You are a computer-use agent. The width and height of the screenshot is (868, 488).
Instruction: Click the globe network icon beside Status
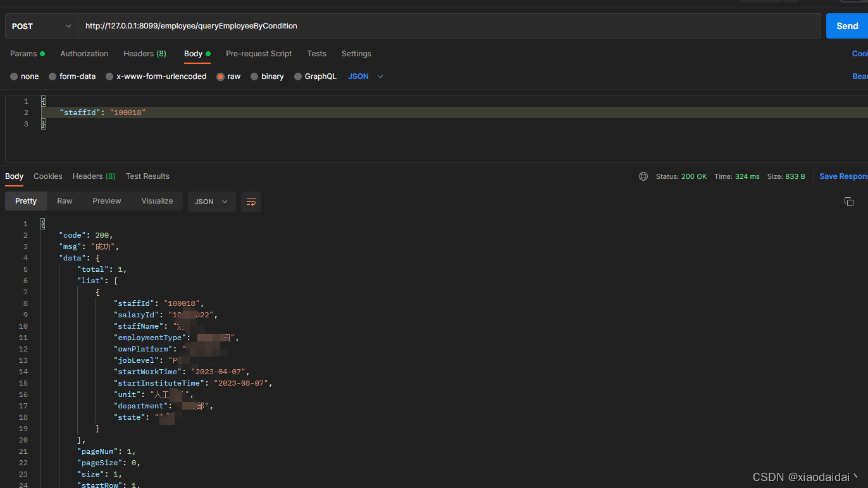click(x=643, y=176)
